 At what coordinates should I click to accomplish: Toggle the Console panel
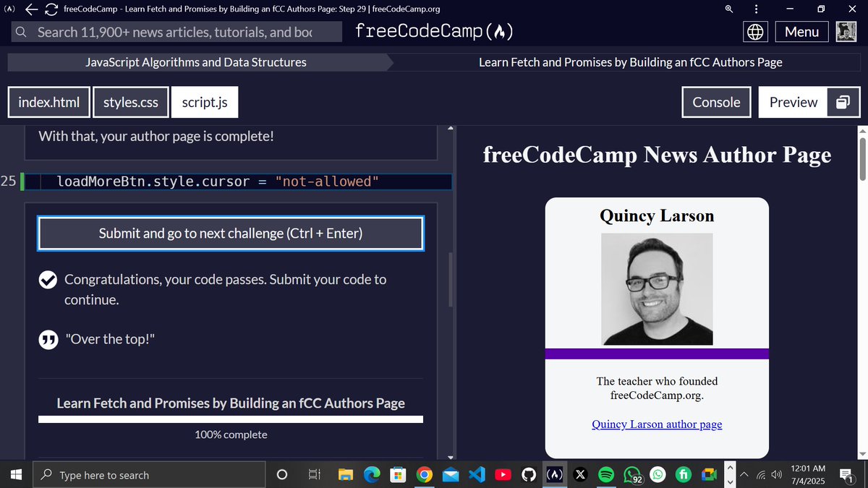tap(717, 103)
